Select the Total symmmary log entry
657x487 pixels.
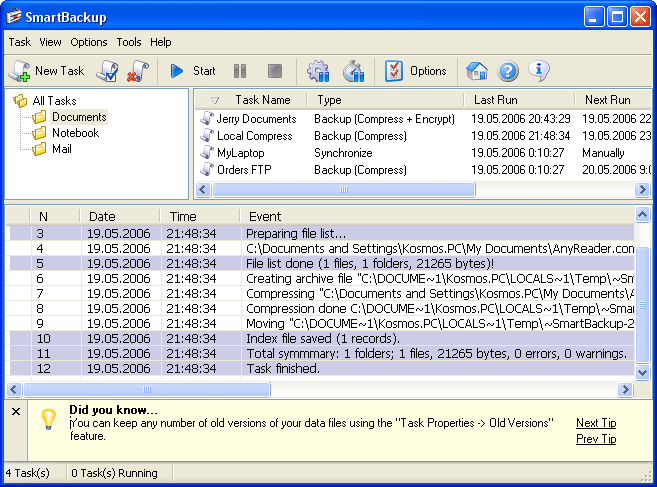click(x=320, y=354)
